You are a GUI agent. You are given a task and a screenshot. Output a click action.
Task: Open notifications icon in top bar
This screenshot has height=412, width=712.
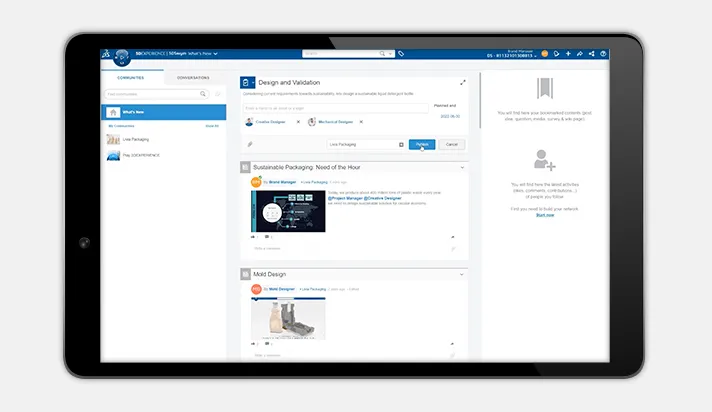(556, 54)
